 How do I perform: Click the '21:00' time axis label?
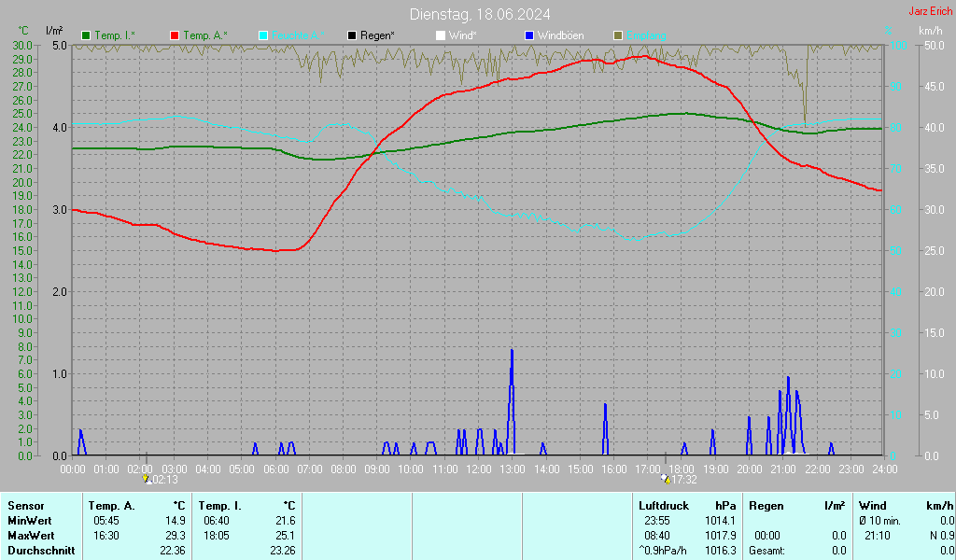[783, 469]
